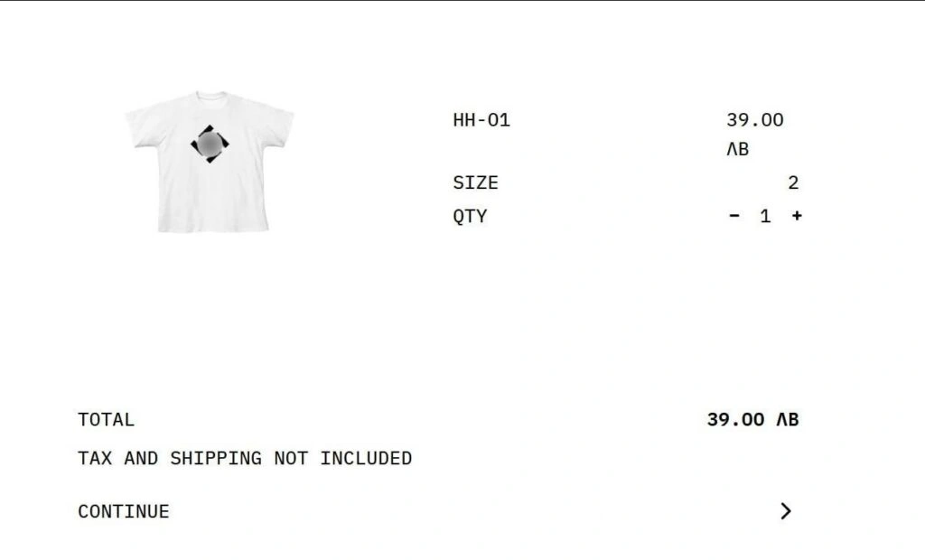This screenshot has height=560, width=925.
Task: Click the bold 39.00 total figure
Action: pos(735,420)
